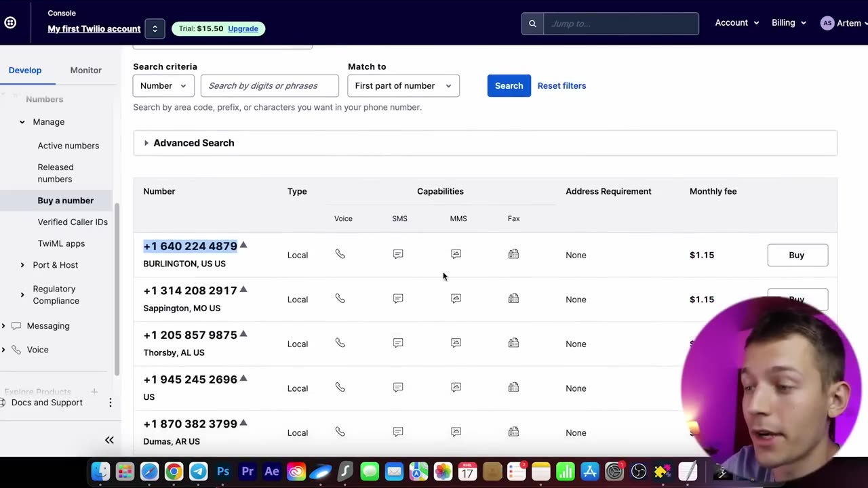Viewport: 868px width, 488px height.
Task: Click the number +1 205 857 9875
Action: 190,335
